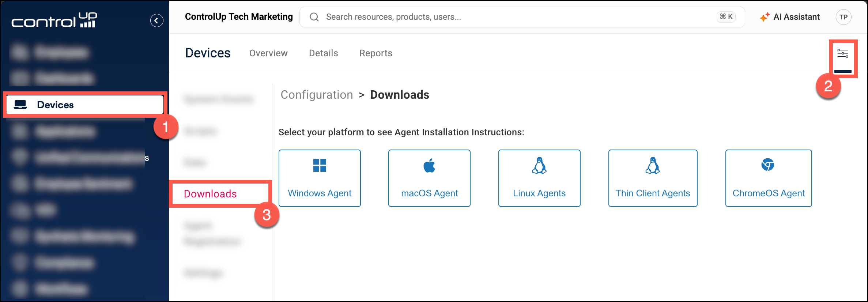Click the Downloads breadcrumb text

pyautogui.click(x=400, y=95)
